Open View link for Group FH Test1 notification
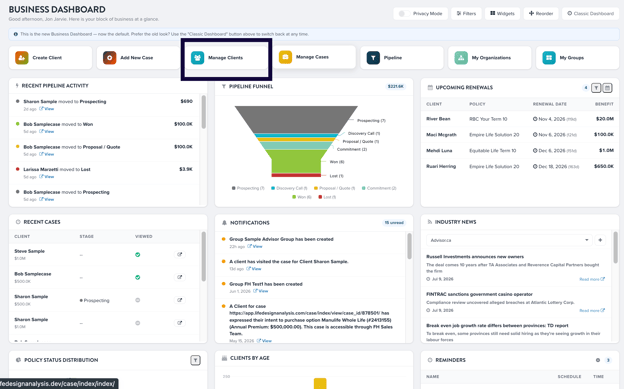Image resolution: width=624 pixels, height=389 pixels. (261, 291)
